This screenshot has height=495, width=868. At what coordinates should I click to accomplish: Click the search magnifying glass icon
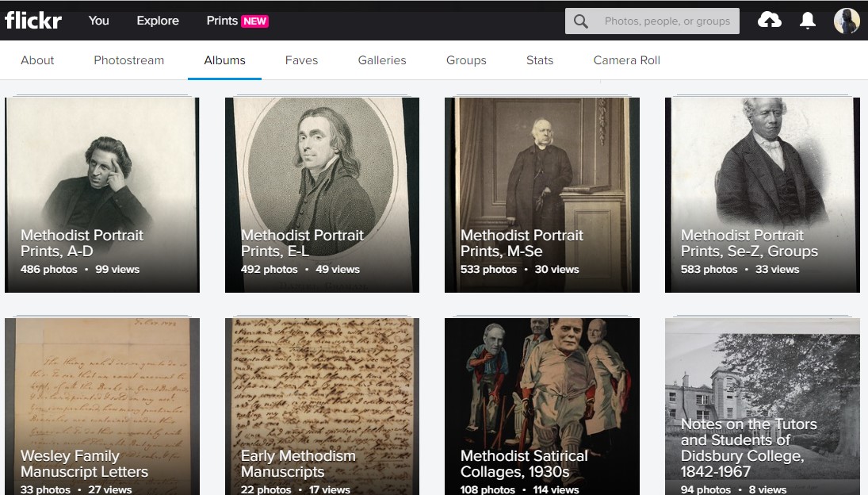click(580, 21)
